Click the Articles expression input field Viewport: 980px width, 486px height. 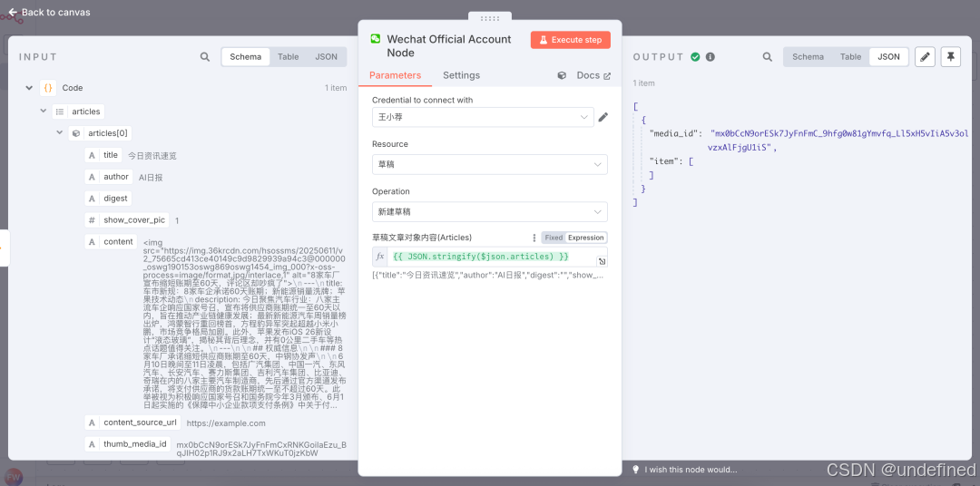(x=490, y=257)
